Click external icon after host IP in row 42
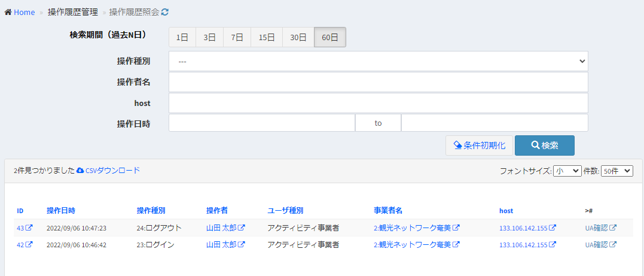Image resolution: width=644 pixels, height=276 pixels. (x=553, y=244)
